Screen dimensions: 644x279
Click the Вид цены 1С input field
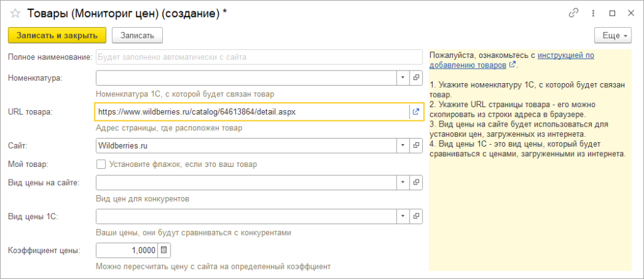246,215
